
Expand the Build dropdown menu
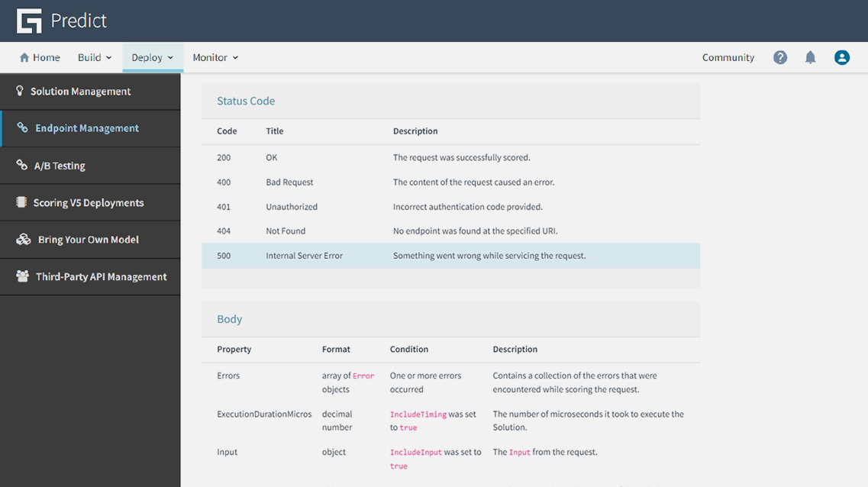pyautogui.click(x=94, y=57)
